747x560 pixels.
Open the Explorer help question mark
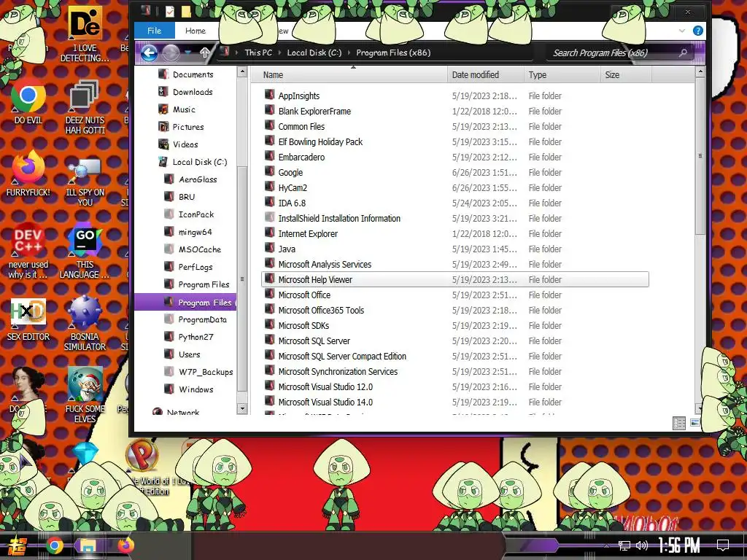(698, 31)
